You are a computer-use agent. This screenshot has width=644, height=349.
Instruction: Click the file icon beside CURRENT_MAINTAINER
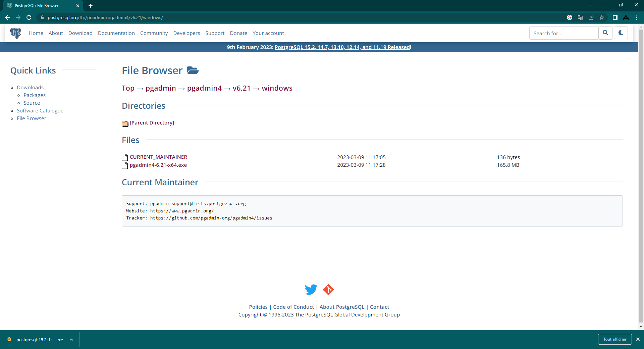[x=125, y=157]
